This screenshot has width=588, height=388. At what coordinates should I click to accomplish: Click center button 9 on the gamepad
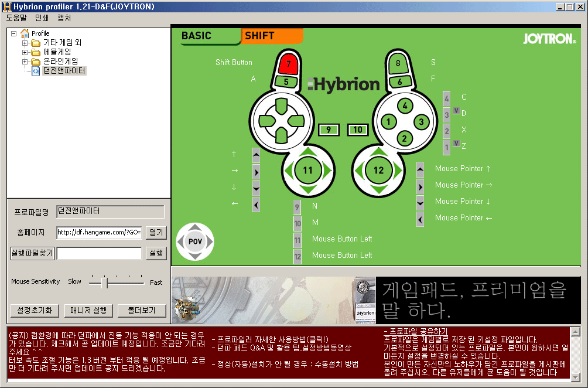click(x=329, y=130)
